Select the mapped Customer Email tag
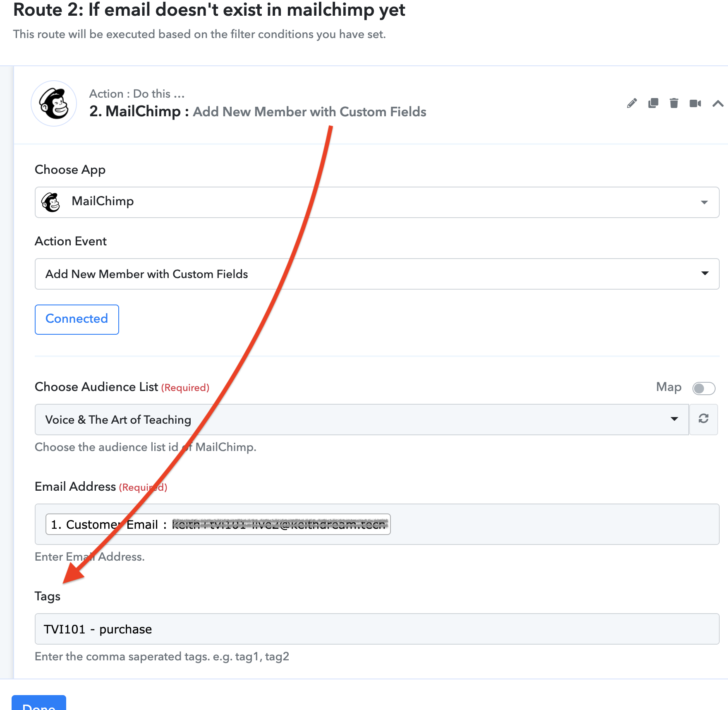 [x=218, y=524]
